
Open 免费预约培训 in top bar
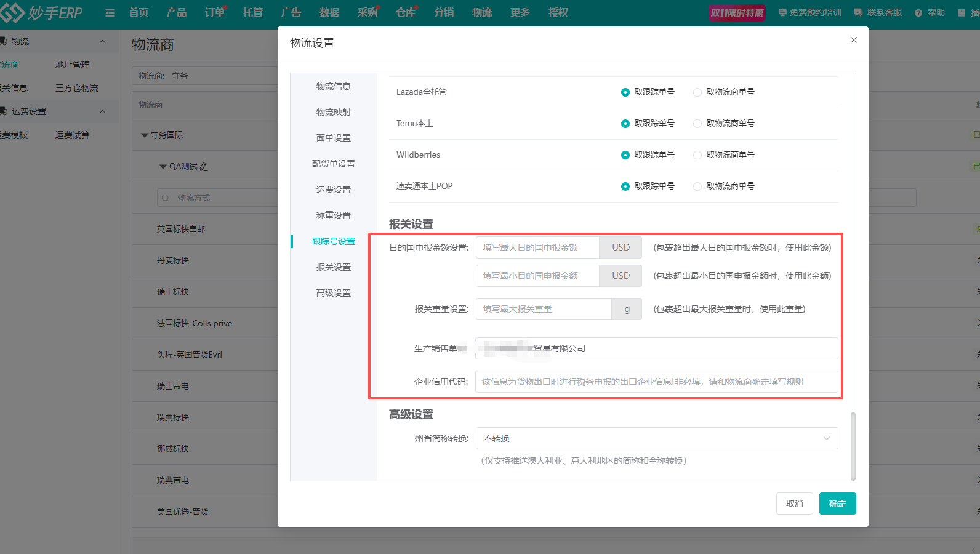pos(809,13)
